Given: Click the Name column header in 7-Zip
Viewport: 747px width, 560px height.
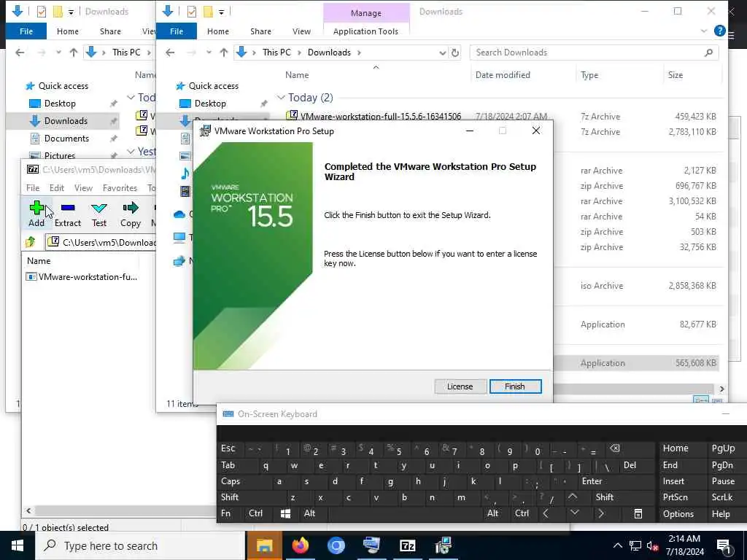Looking at the screenshot, I should [39, 261].
